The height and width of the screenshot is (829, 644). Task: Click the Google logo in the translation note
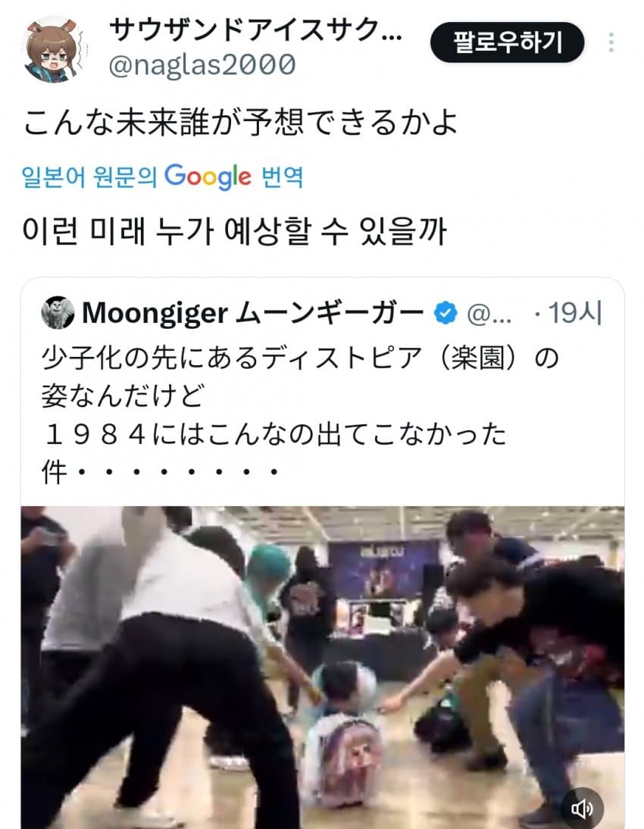[x=208, y=177]
